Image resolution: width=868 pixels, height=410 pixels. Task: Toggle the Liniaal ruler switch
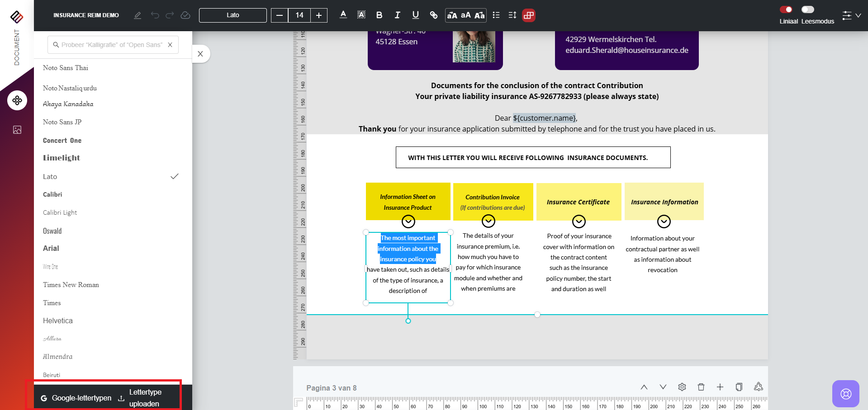pyautogui.click(x=786, y=9)
